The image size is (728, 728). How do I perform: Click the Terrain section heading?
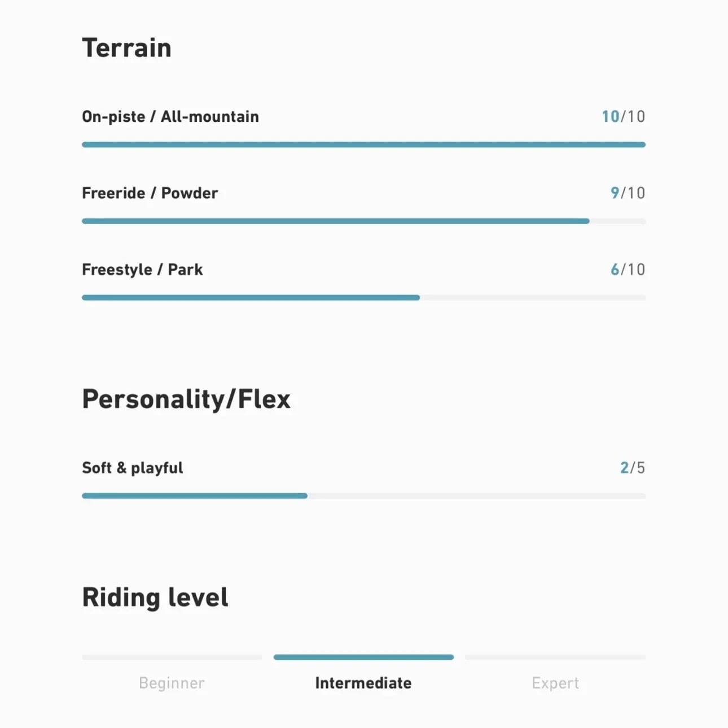click(x=126, y=48)
